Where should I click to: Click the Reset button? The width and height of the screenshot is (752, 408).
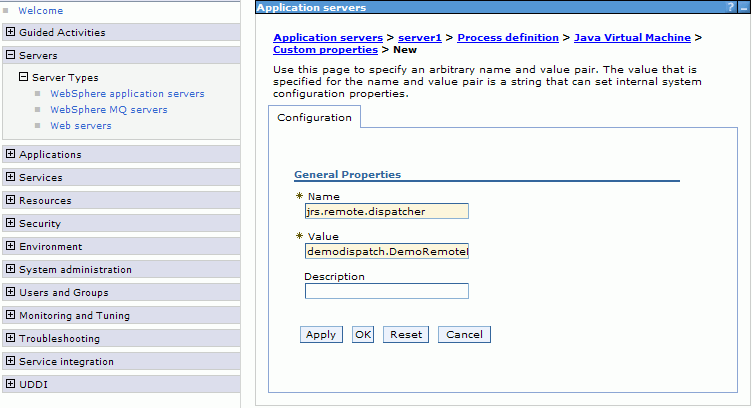405,335
